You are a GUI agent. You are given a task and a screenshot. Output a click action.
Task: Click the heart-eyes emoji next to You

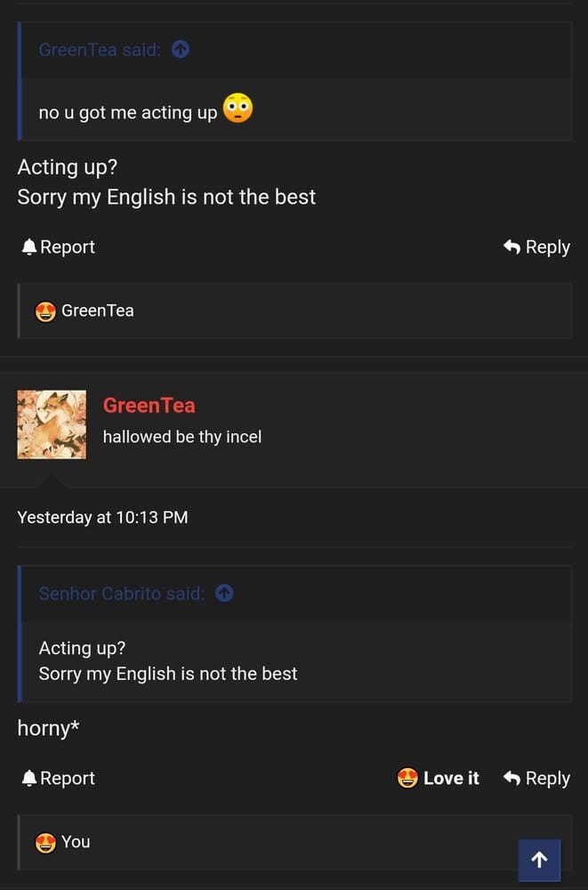[x=45, y=842]
